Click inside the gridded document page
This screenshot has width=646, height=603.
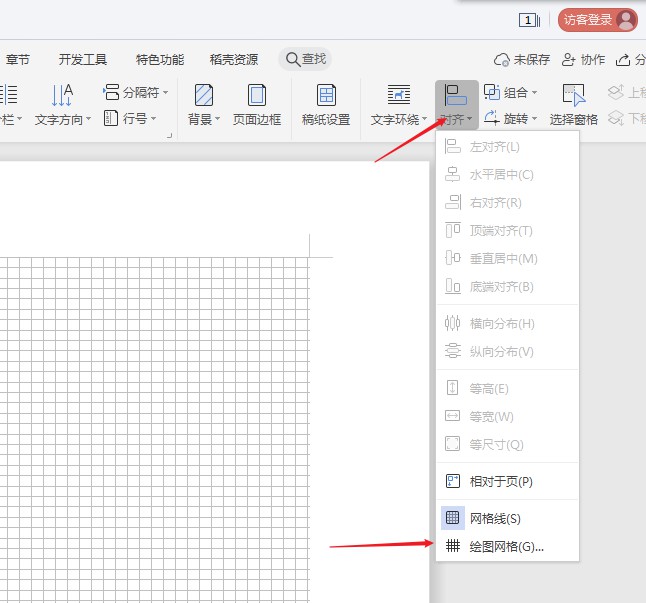coord(154,428)
